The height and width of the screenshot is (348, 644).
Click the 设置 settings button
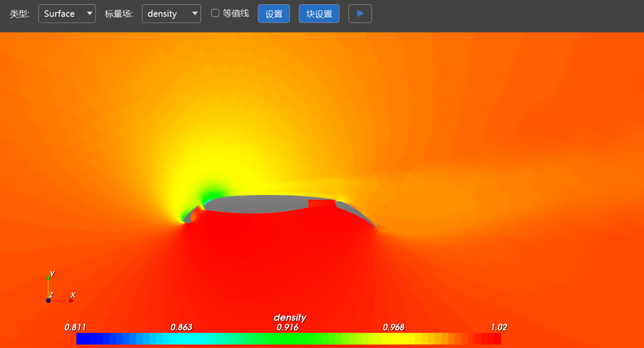pos(274,14)
